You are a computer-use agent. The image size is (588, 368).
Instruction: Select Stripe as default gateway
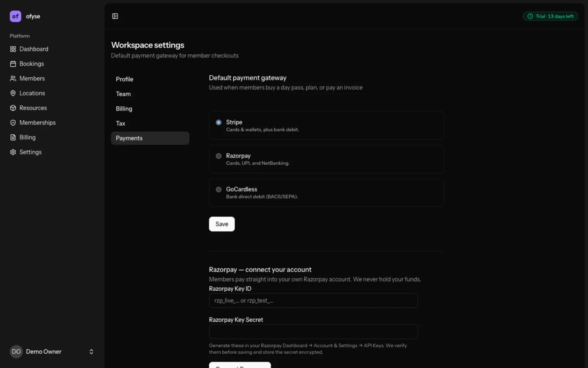coord(219,122)
